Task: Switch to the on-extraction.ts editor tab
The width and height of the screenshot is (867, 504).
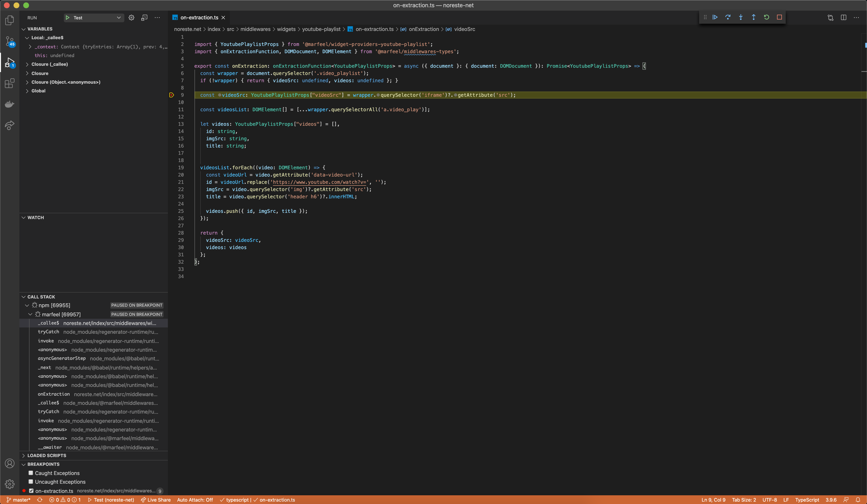Action: click(199, 18)
